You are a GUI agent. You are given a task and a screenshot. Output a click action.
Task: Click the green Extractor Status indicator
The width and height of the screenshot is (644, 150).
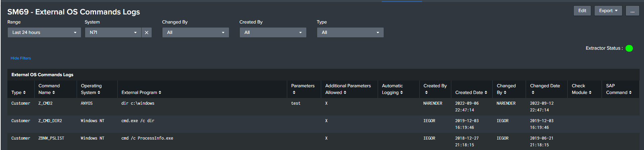point(629,48)
